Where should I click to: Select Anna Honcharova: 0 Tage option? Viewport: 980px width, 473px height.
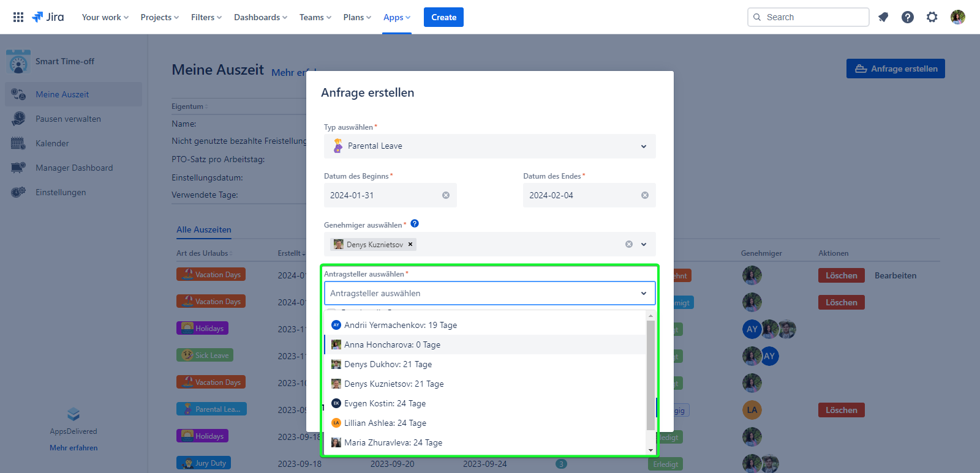pyautogui.click(x=392, y=345)
